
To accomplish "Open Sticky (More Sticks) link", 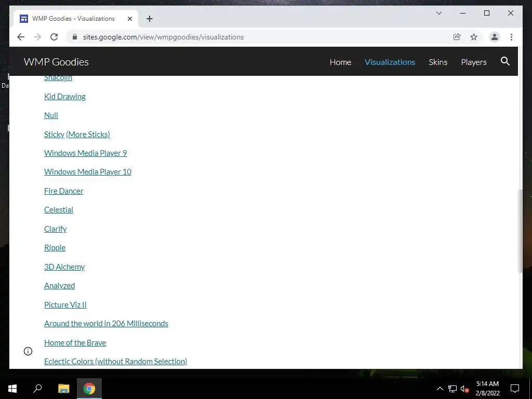I will tap(77, 134).
